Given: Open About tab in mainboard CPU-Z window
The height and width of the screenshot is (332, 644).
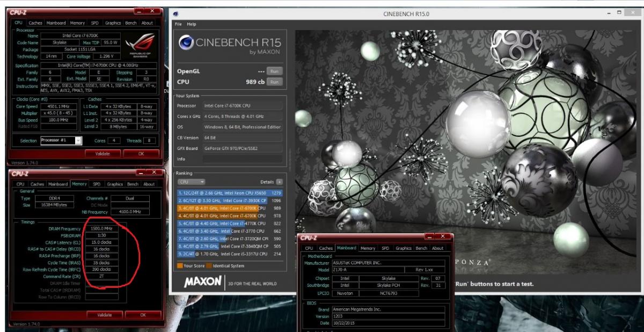Looking at the screenshot, I should [438, 248].
